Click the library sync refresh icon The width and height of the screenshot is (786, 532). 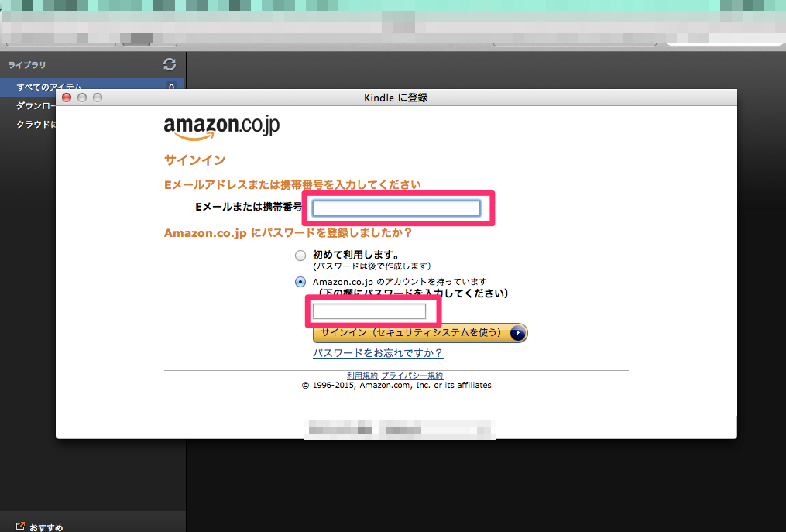pos(169,65)
